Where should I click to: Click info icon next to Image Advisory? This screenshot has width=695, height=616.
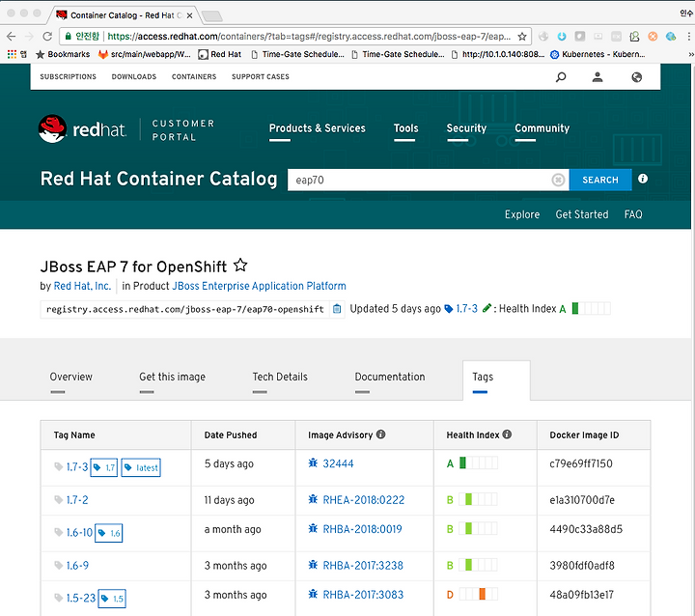click(380, 434)
